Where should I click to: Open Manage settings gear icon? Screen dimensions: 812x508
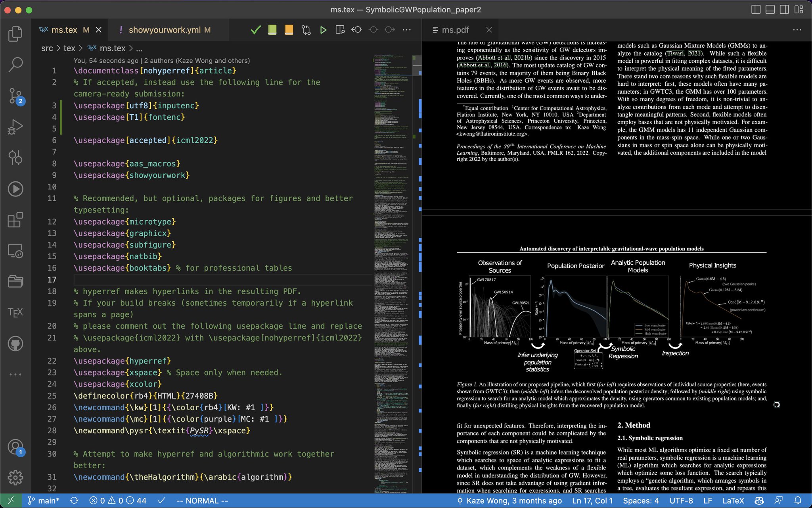[15, 477]
